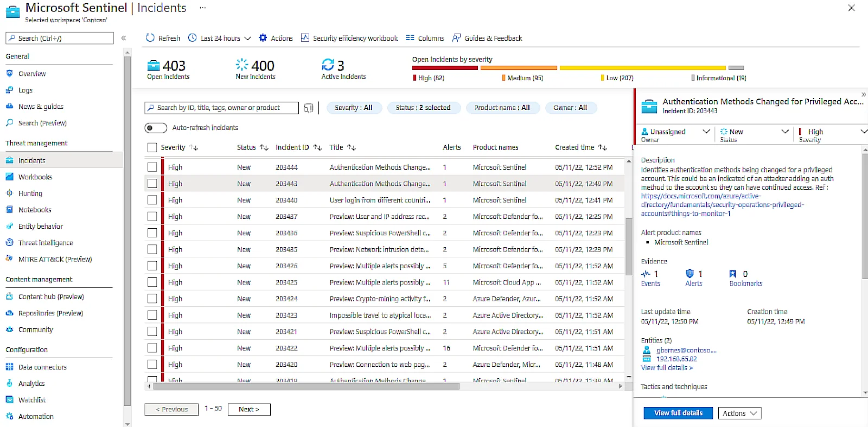Click the Refresh icon in the toolbar
The height and width of the screenshot is (427, 868).
[150, 38]
